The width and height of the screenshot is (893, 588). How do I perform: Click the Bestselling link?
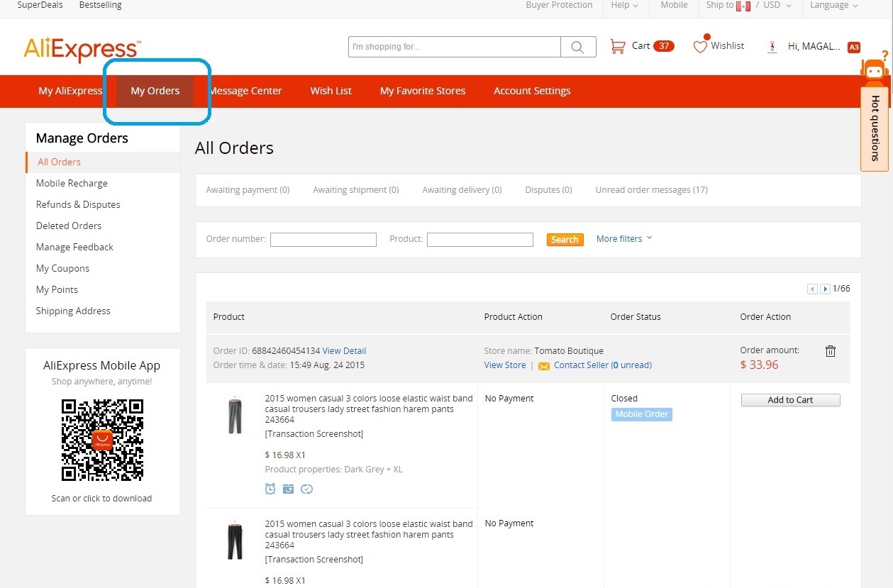[100, 5]
